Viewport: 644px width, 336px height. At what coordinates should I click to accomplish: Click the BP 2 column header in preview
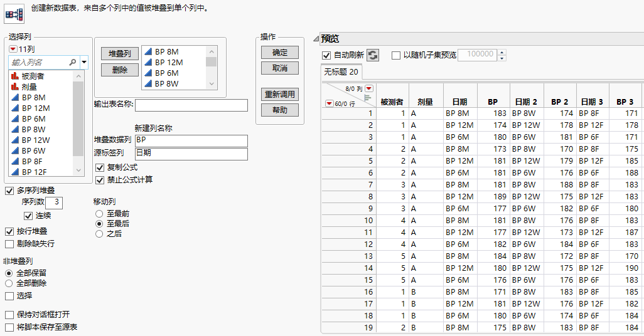560,102
